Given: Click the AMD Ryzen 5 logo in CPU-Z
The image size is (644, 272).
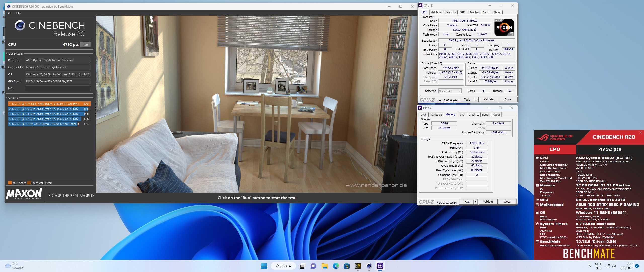Looking at the screenshot, I should point(504,27).
